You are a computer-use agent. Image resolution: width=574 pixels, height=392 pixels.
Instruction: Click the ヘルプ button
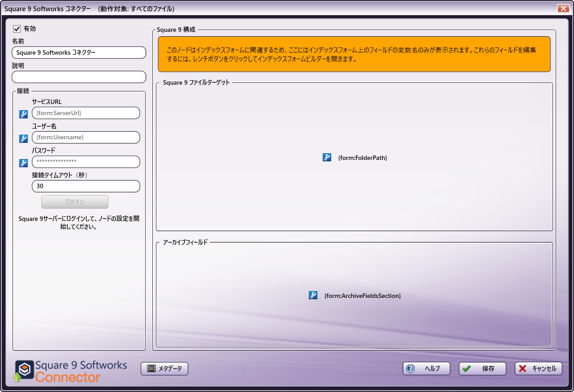pyautogui.click(x=427, y=369)
